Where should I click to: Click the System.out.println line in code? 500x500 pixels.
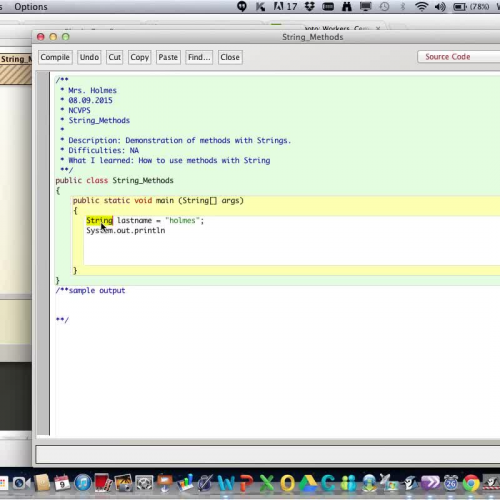126,230
